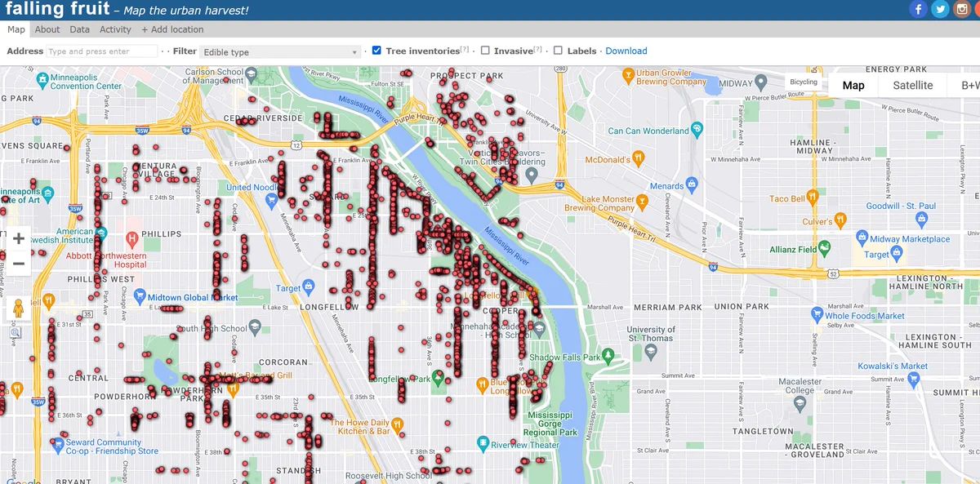
Task: Enable the Invasive checkbox
Action: 485,51
